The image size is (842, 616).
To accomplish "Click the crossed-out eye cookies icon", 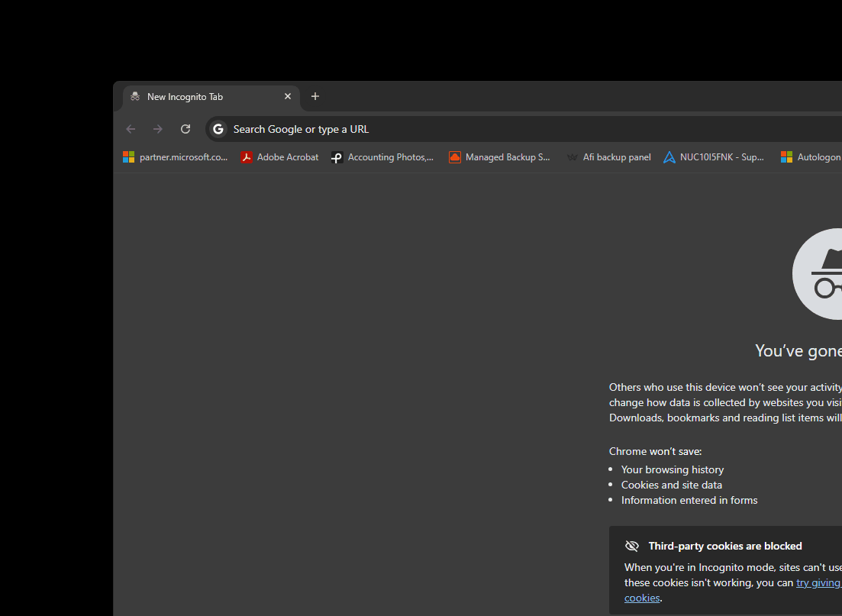I will pos(632,546).
